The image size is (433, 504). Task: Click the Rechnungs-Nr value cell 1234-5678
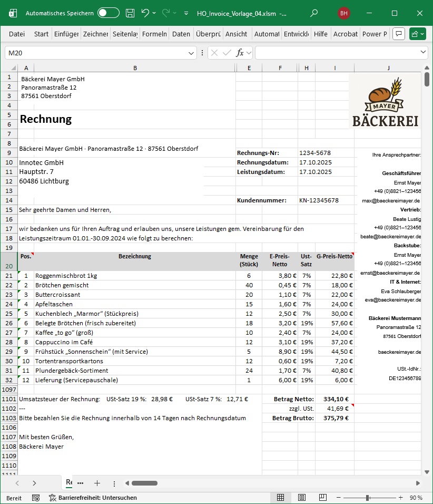[315, 153]
